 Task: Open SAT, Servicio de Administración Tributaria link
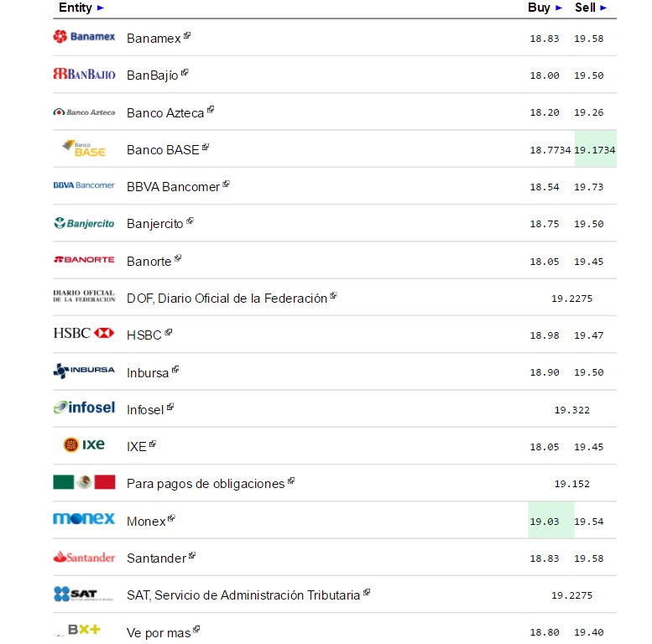click(x=243, y=595)
